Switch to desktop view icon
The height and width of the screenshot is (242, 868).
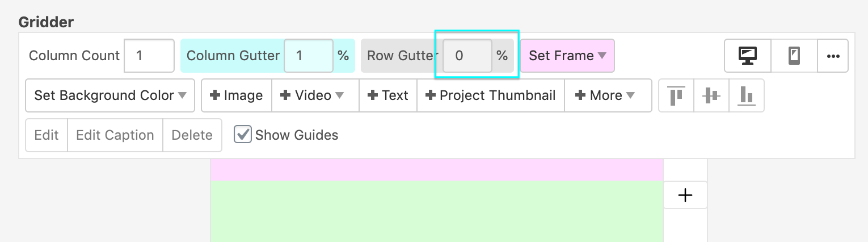click(x=747, y=56)
